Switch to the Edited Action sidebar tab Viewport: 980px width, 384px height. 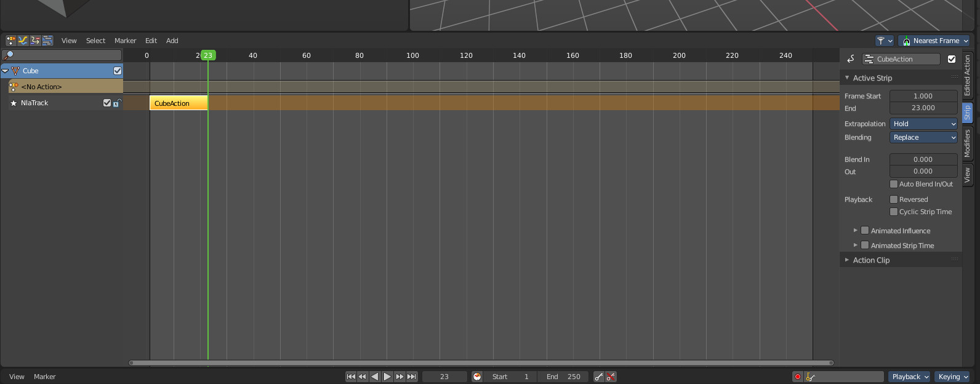(x=967, y=75)
